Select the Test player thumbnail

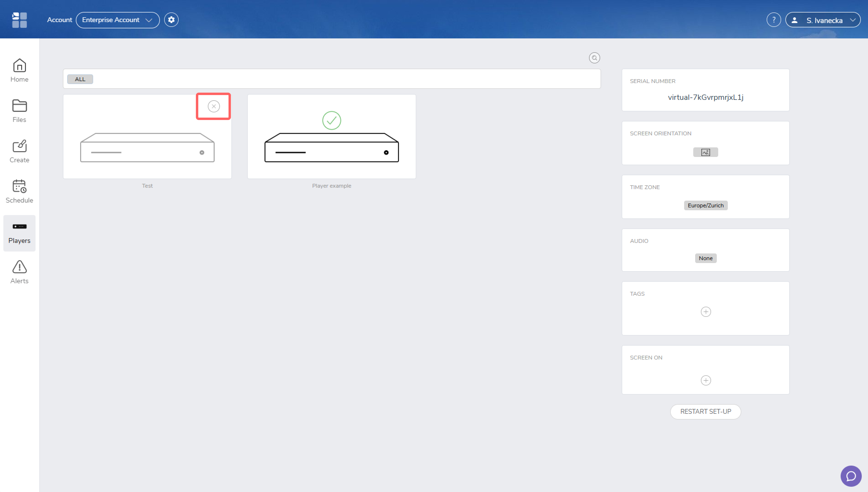pyautogui.click(x=147, y=137)
